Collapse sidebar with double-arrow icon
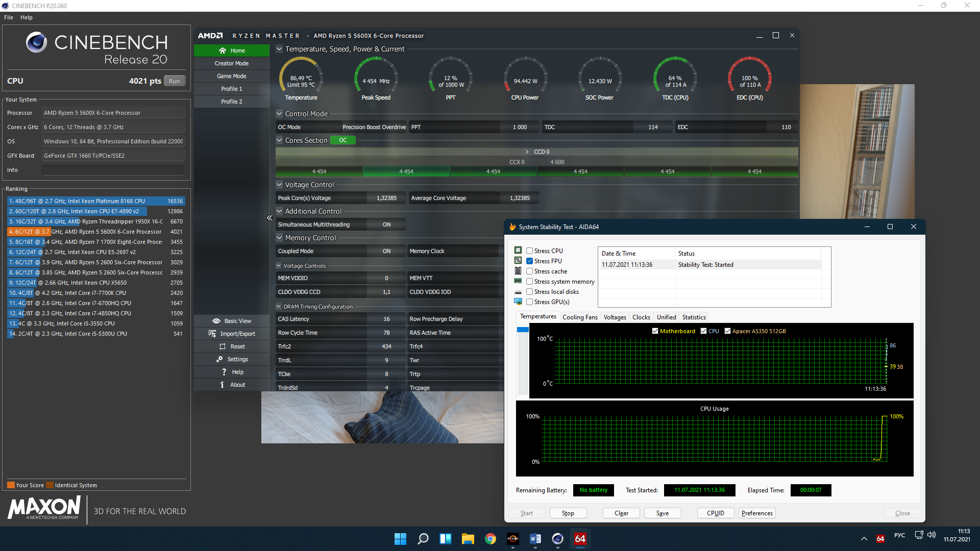Screen dimensions: 980x551 tap(269, 218)
